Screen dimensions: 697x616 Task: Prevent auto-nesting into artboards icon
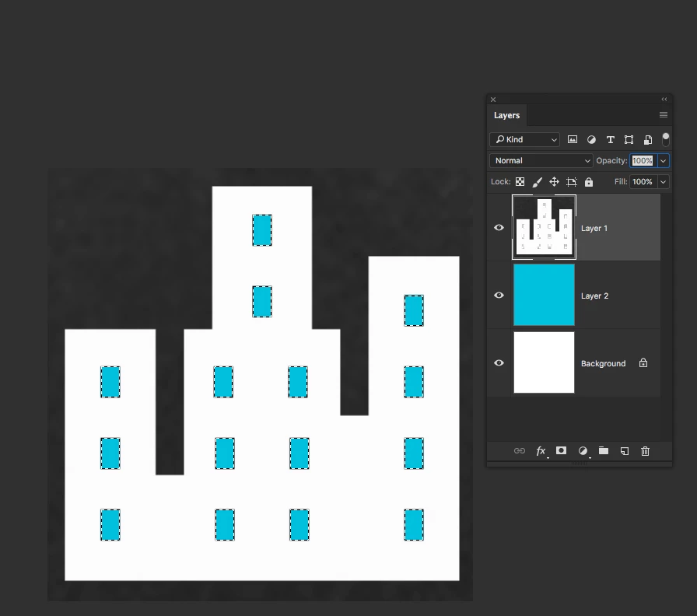(572, 182)
